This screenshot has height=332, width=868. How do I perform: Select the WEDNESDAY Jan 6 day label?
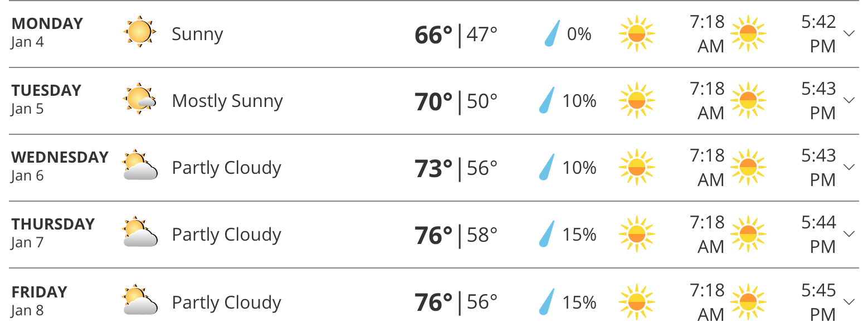tap(60, 166)
